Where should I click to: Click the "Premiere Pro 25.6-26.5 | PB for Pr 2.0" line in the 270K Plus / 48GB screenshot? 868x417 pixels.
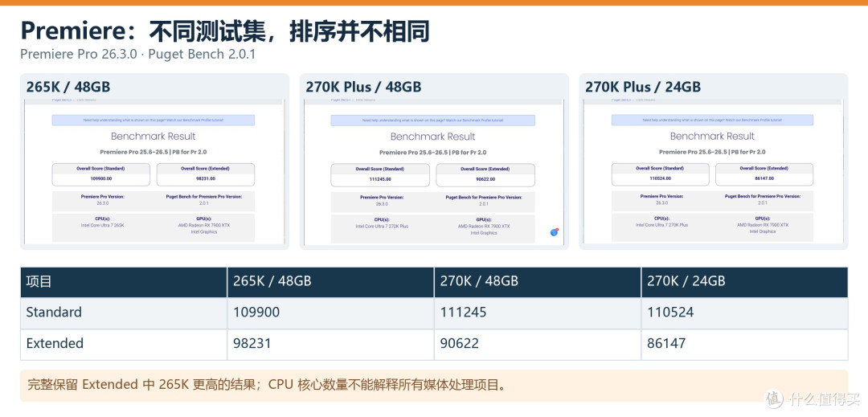(x=433, y=152)
